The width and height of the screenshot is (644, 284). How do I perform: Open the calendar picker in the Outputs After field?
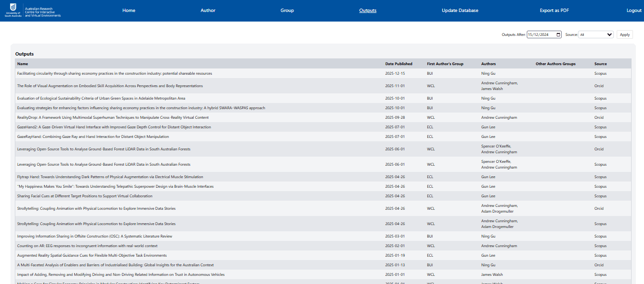pos(558,34)
